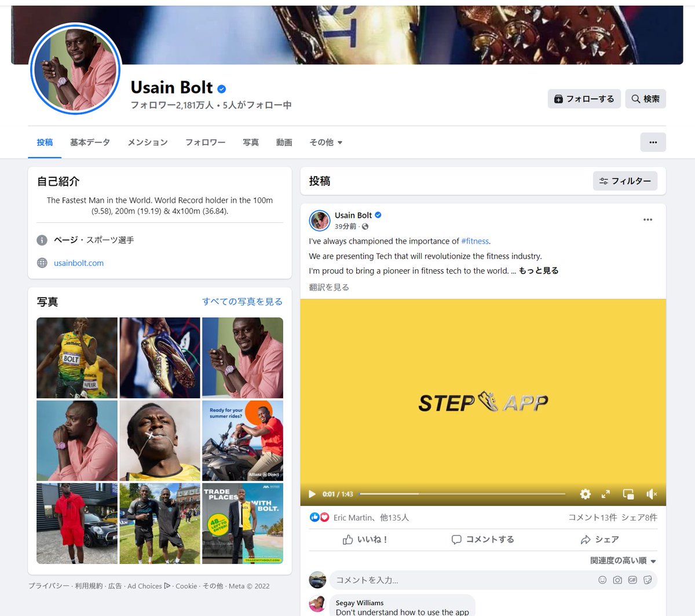695x616 pixels.
Task: Click the info icon beside ページ・スポーツ選手
Action: tap(42, 240)
